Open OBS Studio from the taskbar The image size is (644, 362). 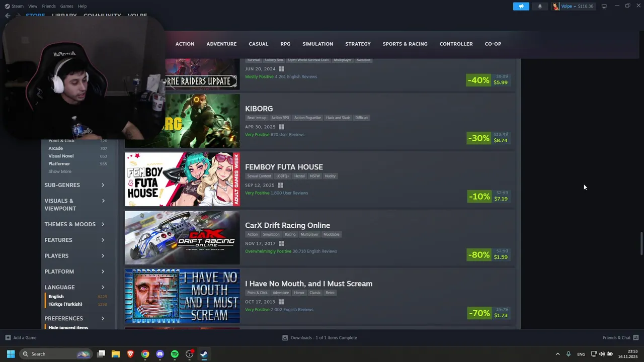pyautogui.click(x=190, y=354)
